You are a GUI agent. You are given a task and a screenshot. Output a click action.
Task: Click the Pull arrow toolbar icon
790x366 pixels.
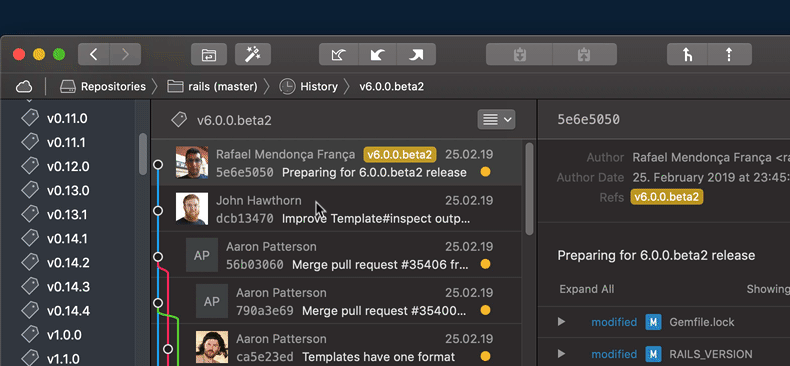pyautogui.click(x=377, y=54)
